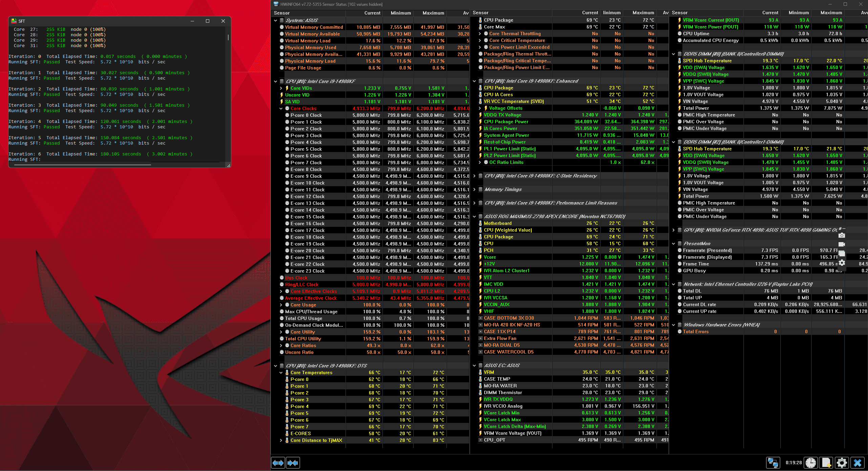
Task: Collapse the Core Clocks subtree
Action: [x=281, y=108]
